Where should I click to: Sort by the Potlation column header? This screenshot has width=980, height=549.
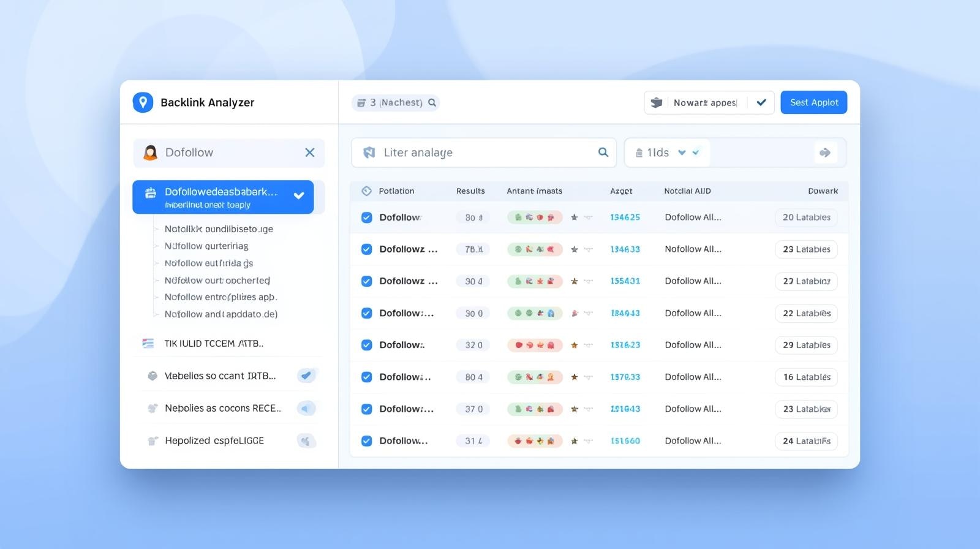pyautogui.click(x=396, y=191)
